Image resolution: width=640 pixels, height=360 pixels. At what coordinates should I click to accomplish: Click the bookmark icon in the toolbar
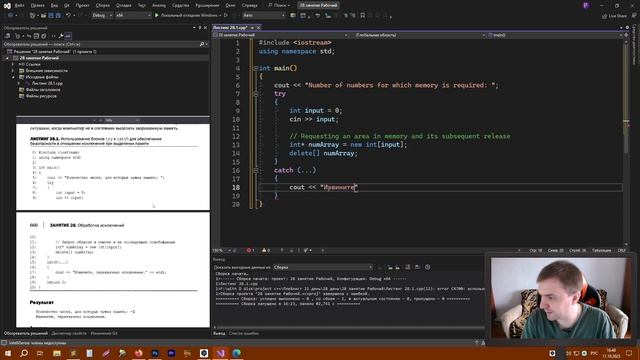(362, 16)
